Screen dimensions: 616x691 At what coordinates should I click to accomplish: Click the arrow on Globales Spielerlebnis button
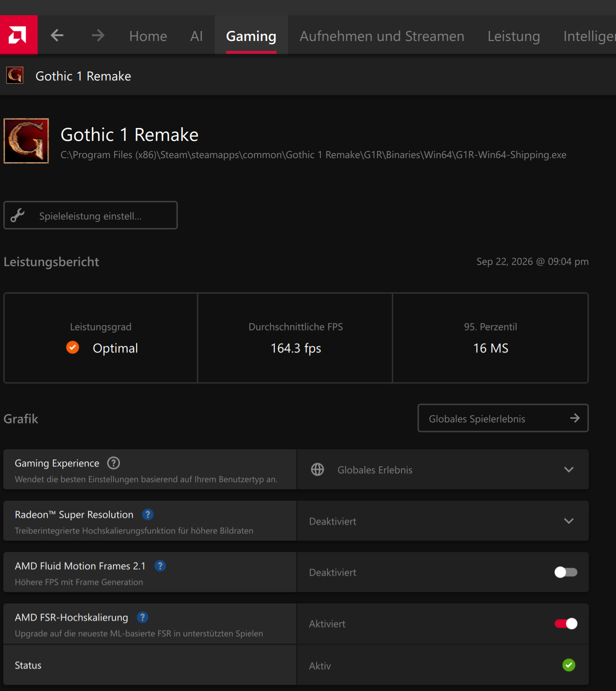click(x=575, y=418)
